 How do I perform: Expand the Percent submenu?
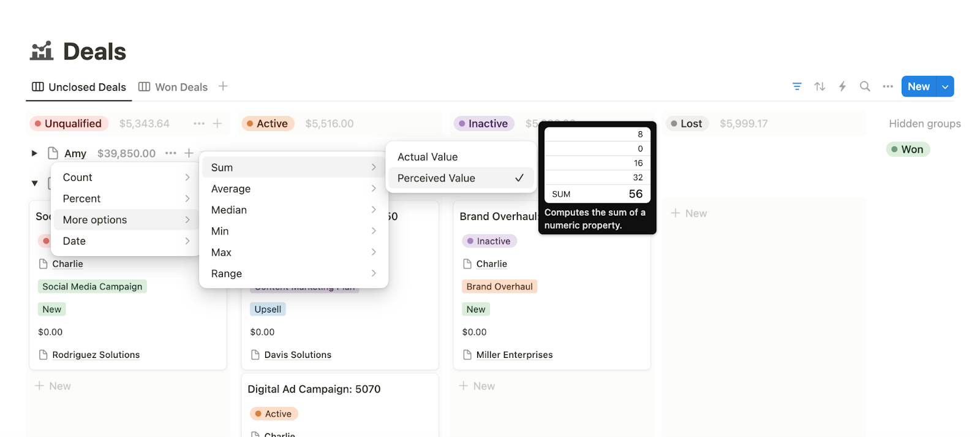[126, 199]
